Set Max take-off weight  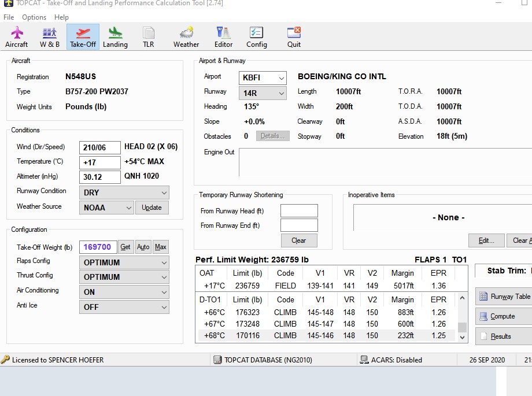[x=161, y=247]
